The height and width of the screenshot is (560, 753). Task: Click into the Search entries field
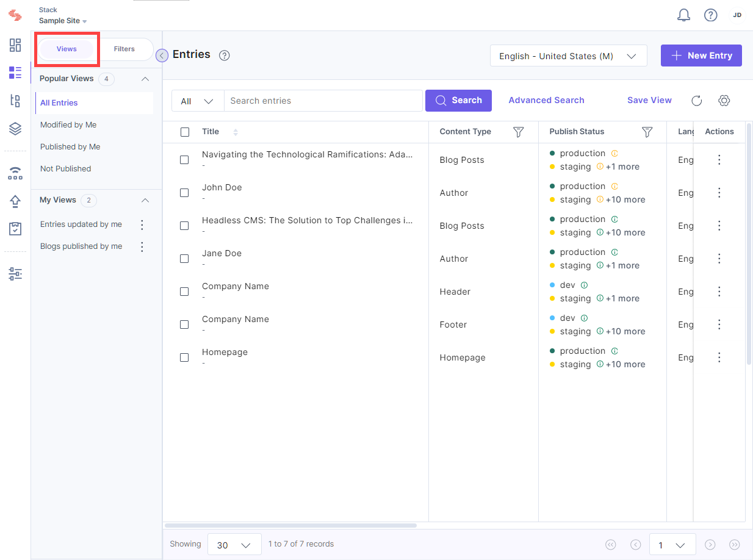[323, 101]
